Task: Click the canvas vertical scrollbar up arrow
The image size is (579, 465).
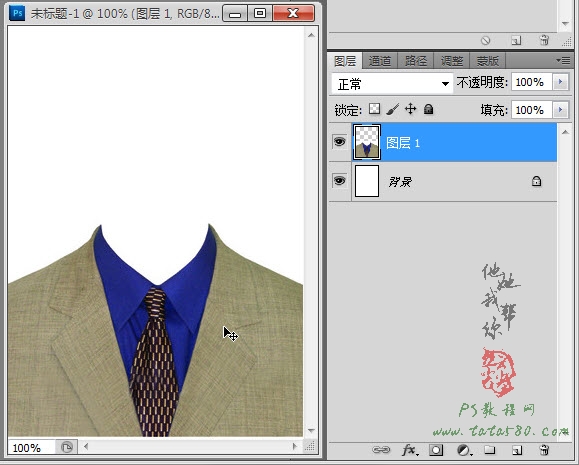Action: pos(311,35)
